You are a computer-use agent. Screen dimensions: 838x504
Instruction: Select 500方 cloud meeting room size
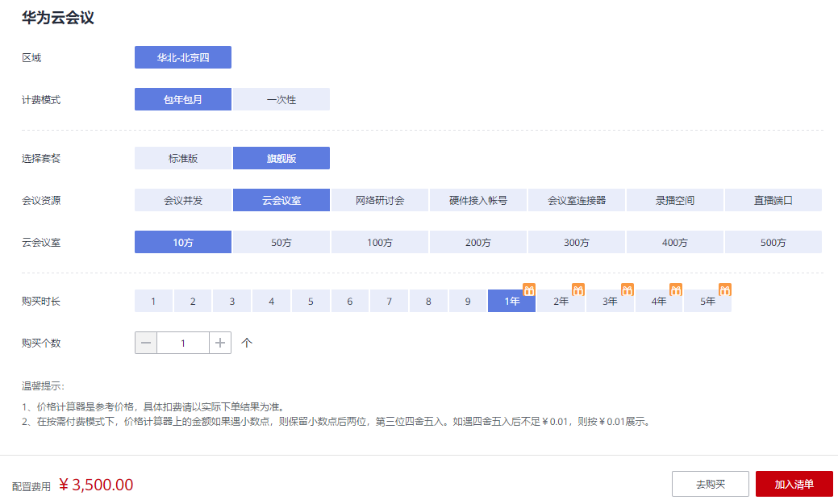click(773, 242)
